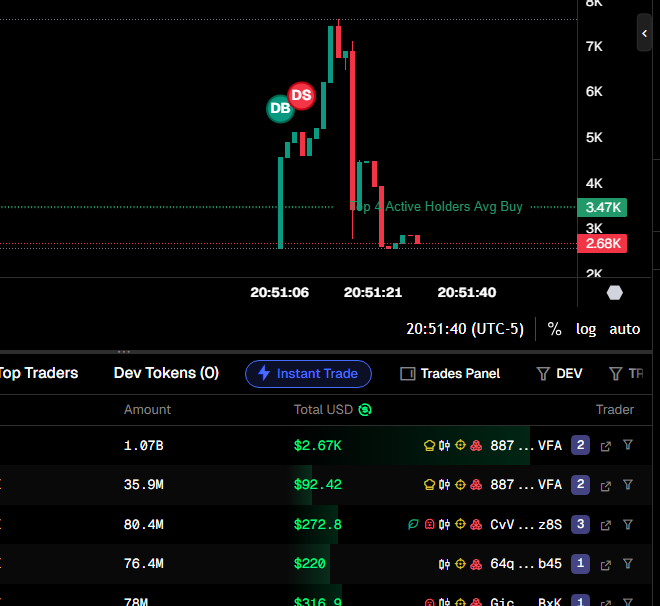Click the 2.68K current price label

(x=602, y=244)
